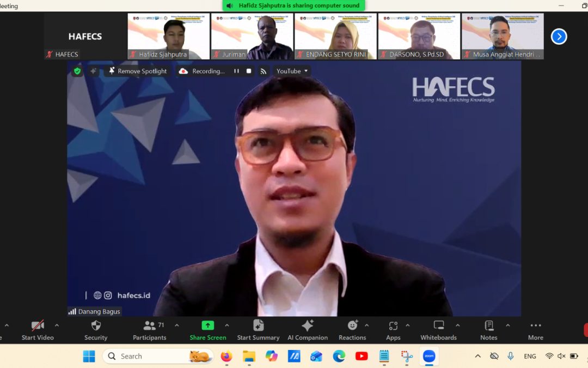Click the Start Video camera icon
Image resolution: width=588 pixels, height=368 pixels.
pos(38,325)
